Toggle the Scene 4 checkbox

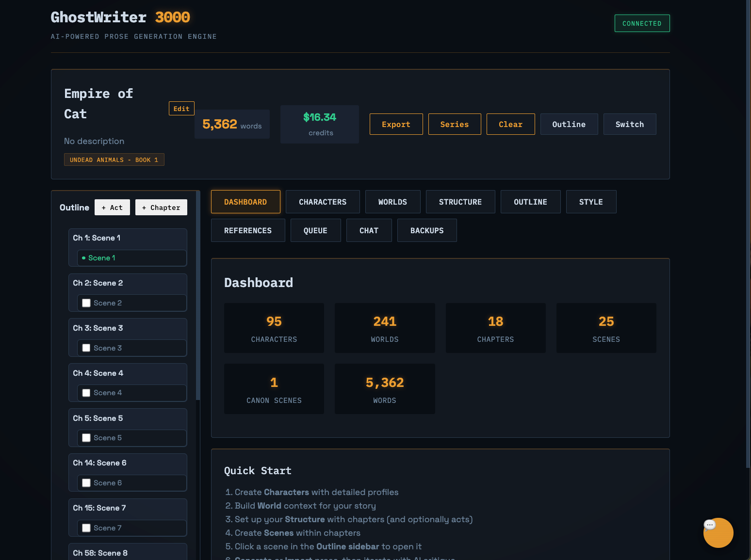[x=86, y=393]
